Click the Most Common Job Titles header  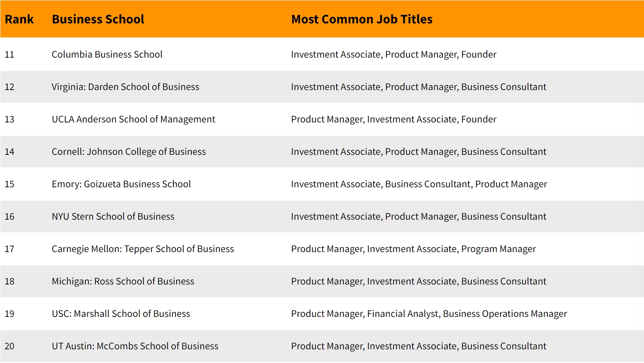click(x=362, y=19)
